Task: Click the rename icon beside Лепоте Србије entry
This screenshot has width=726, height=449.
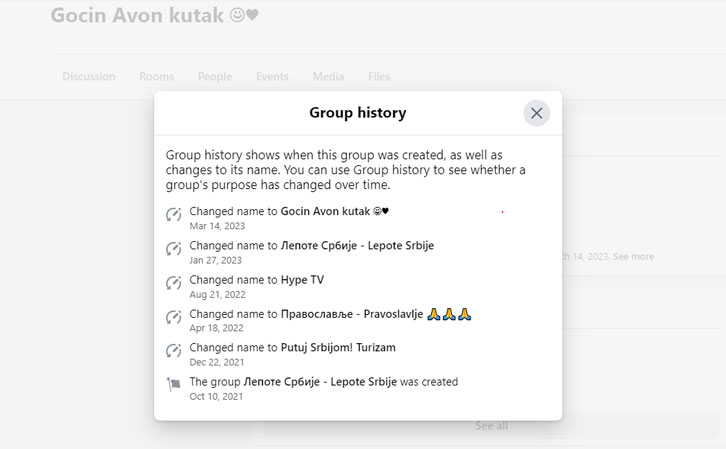Action: (174, 248)
